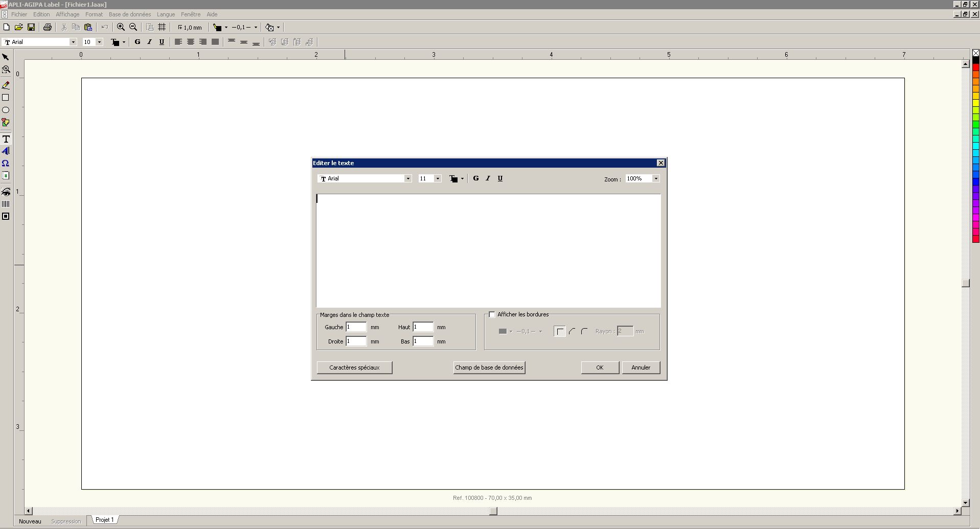Image resolution: width=980 pixels, height=529 pixels.
Task: Create a new file from the toolbar
Action: pos(6,27)
